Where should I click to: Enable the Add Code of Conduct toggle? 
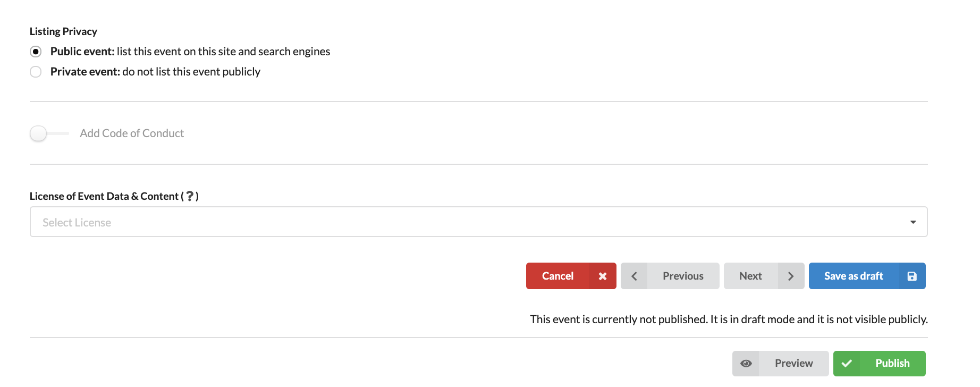click(49, 133)
